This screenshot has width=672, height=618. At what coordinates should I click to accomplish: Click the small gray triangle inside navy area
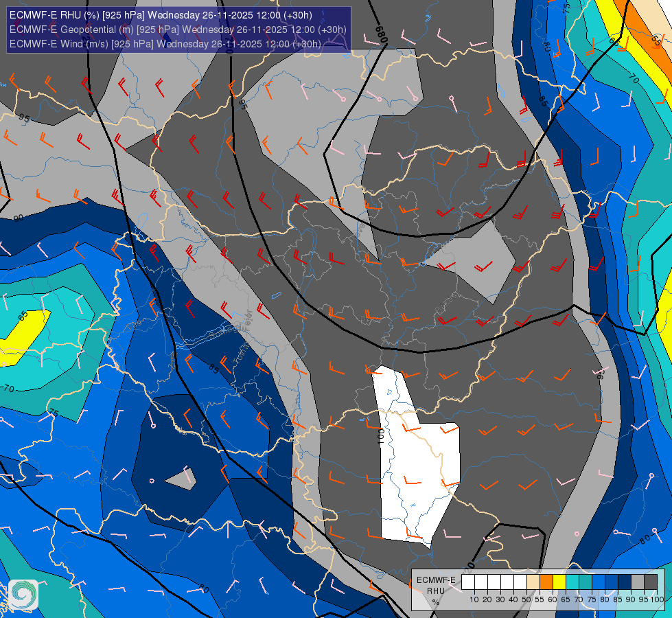183,479
